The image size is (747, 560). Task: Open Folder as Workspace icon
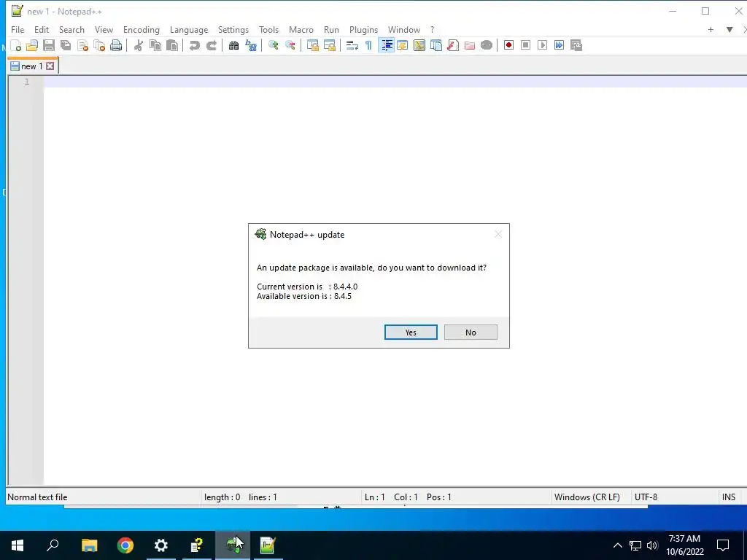[x=470, y=46]
